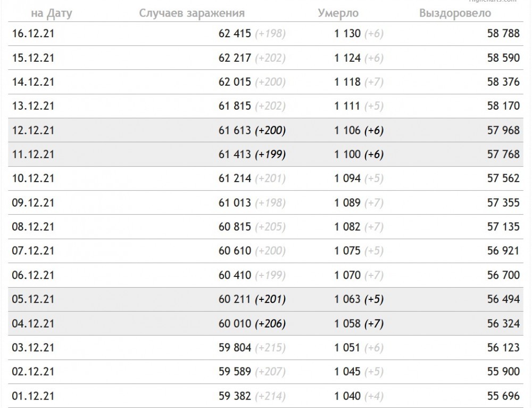The image size is (532, 408).
Task: Click the "Случаев заражения" column header
Action: tap(192, 13)
